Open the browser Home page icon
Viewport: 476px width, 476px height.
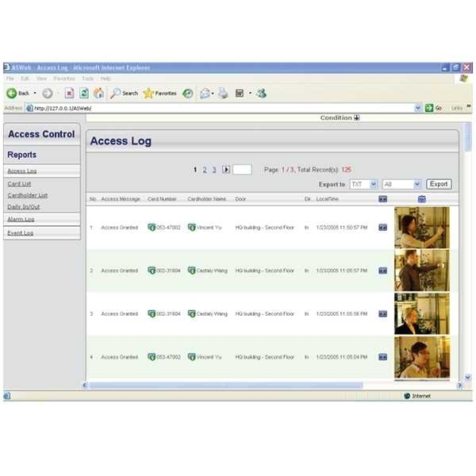click(x=98, y=93)
